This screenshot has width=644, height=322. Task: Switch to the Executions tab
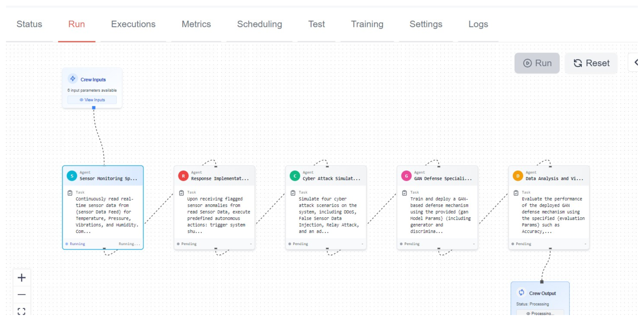pyautogui.click(x=133, y=24)
